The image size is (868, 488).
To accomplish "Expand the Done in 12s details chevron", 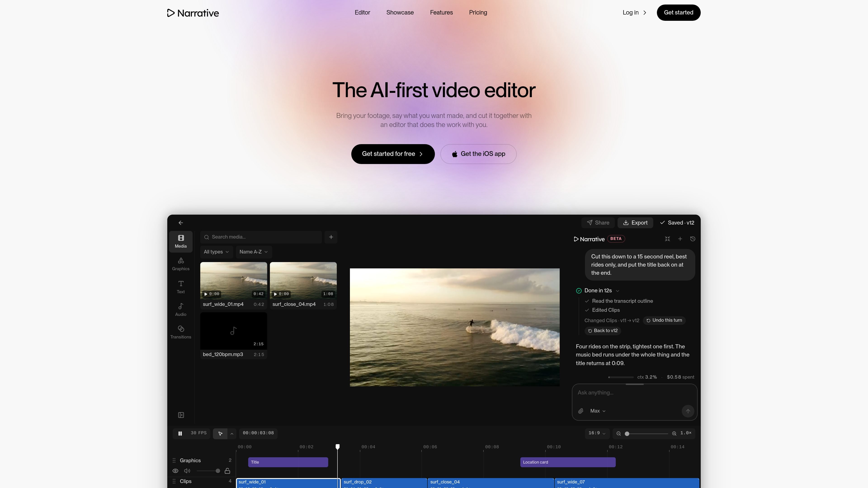I will coord(618,291).
